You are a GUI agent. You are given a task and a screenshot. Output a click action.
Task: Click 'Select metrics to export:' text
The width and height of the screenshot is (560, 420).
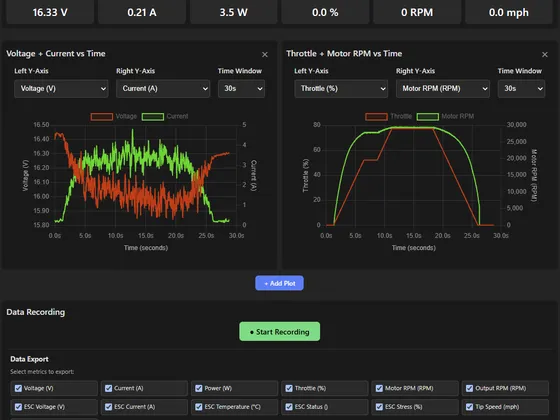[42, 372]
